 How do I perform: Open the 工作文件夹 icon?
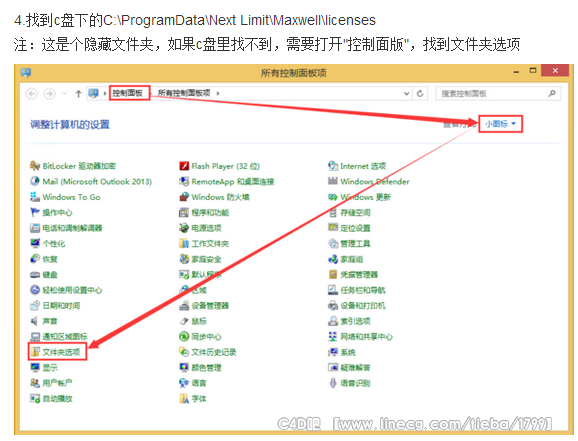point(184,243)
